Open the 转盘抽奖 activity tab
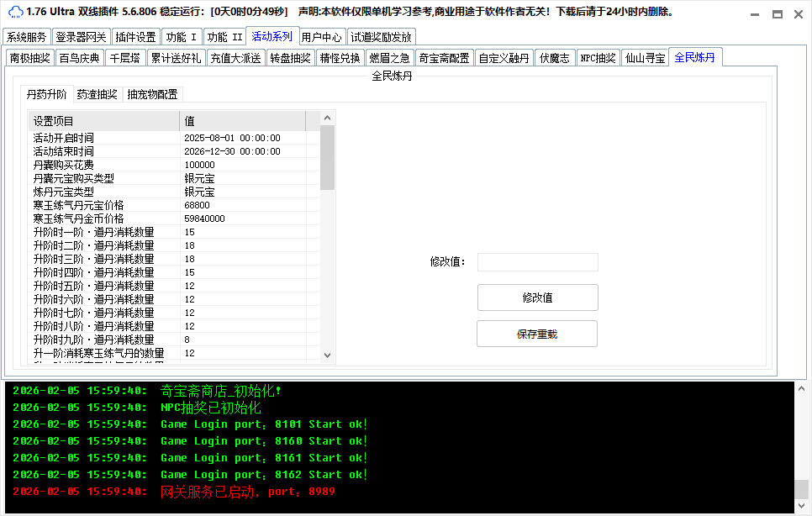Viewport: 812px width, 516px height. coord(291,58)
